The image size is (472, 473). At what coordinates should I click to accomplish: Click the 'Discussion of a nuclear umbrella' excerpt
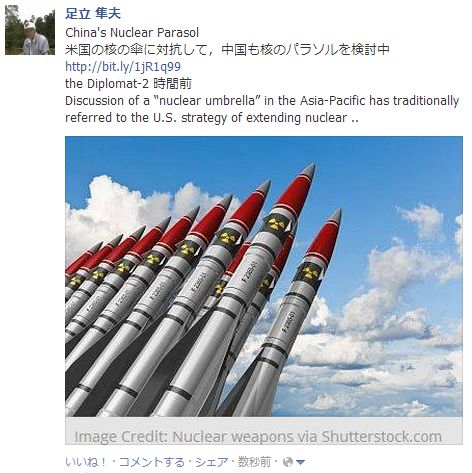click(262, 101)
